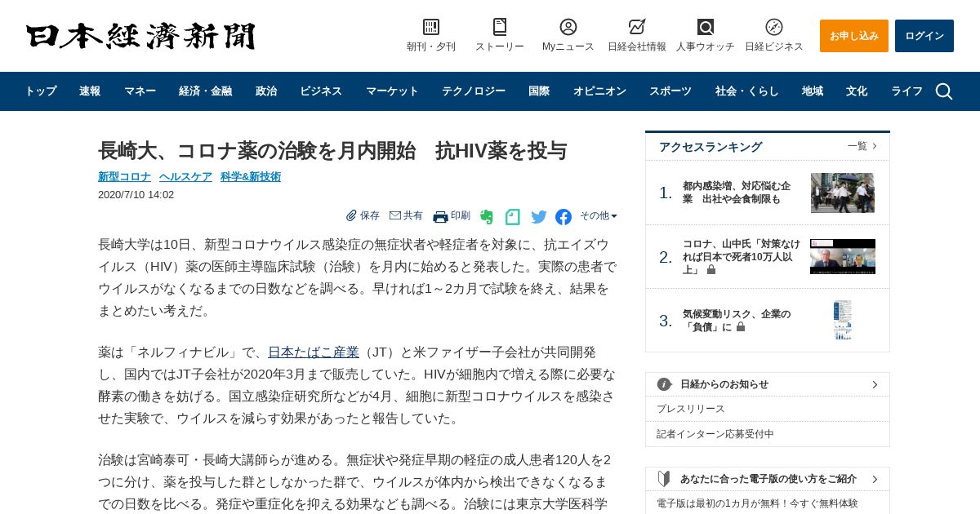Open the 社会・くらし menu item

click(747, 91)
